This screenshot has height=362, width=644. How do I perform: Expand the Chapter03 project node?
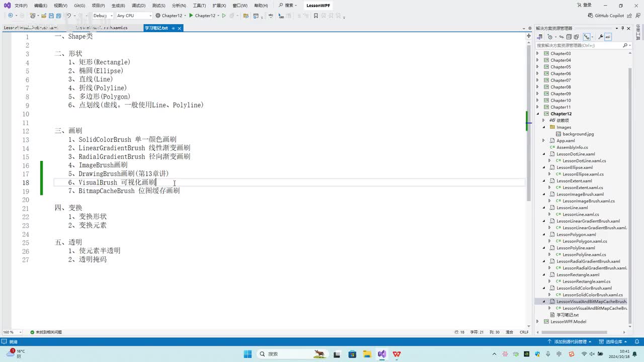(x=537, y=53)
